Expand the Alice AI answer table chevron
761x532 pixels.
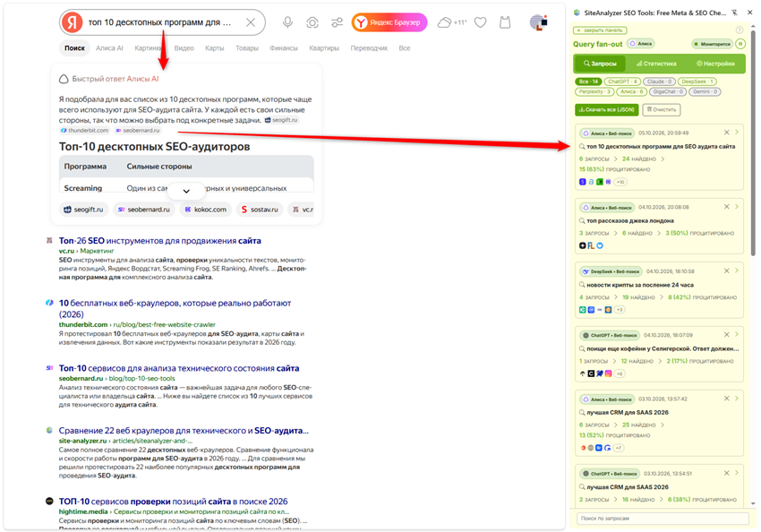186,191
